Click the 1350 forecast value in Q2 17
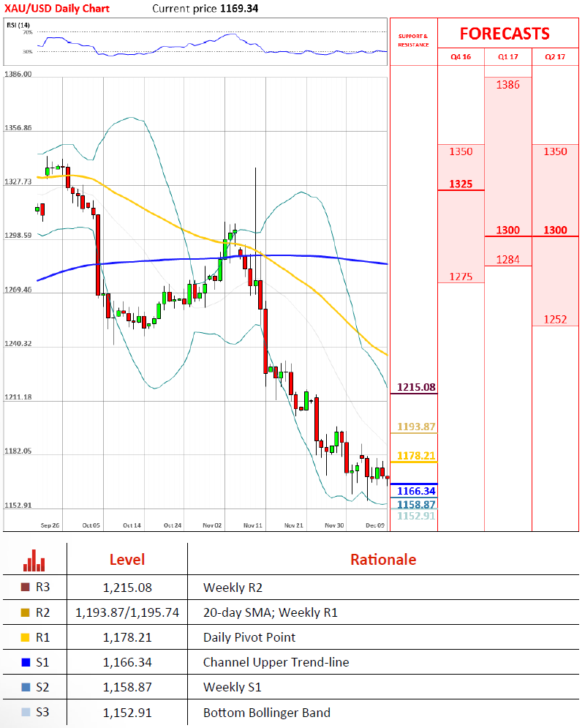585x728 pixels. [x=555, y=151]
